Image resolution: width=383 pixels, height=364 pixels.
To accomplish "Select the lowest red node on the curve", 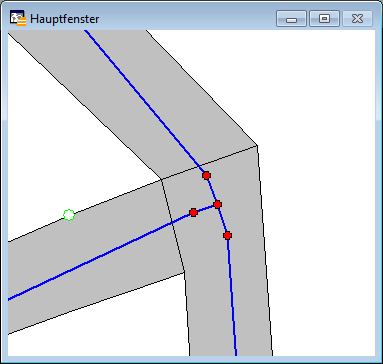I will [227, 236].
